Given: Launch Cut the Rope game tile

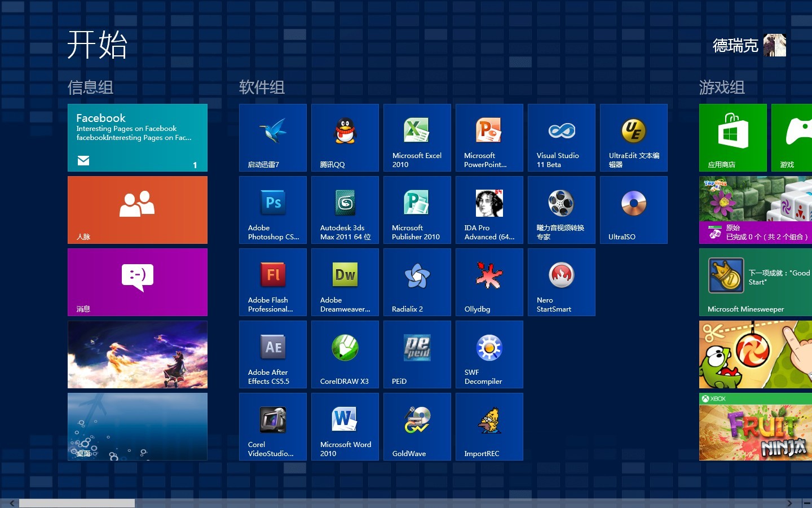Looking at the screenshot, I should coord(756,354).
